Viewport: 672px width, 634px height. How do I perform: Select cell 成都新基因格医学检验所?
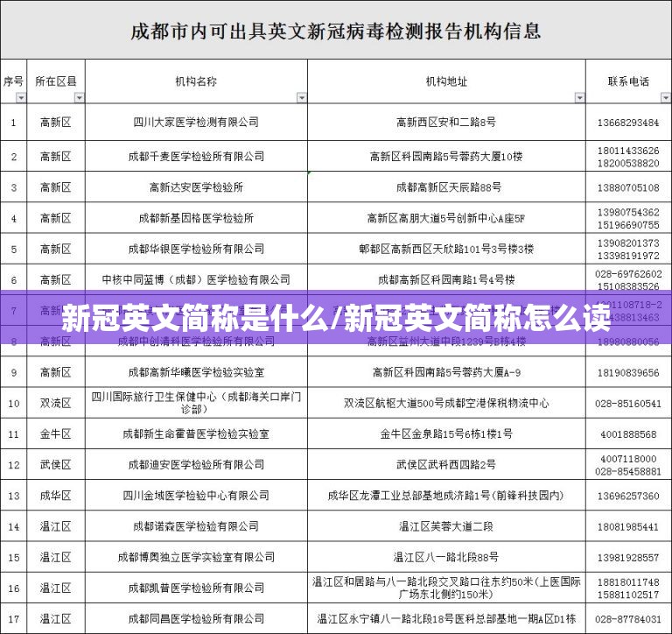coord(196,218)
